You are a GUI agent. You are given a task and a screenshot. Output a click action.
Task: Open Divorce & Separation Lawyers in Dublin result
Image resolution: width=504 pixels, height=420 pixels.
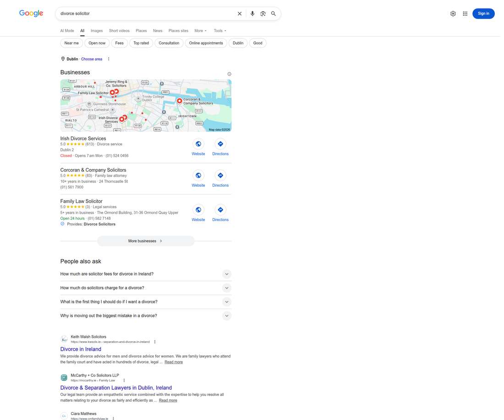tap(116, 388)
